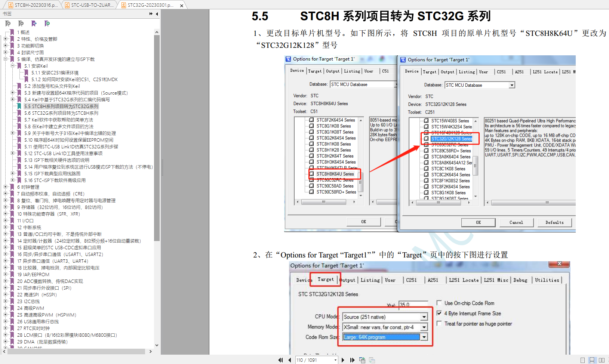Viewport: 609px width, 364px height.
Task: Click the bookmark icon beside '5.7 Keil软件中获取帮助的简单方法'
Action: tap(19, 120)
